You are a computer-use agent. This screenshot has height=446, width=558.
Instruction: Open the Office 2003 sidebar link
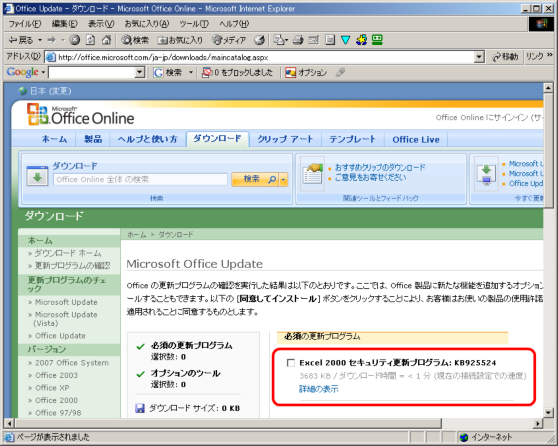pos(56,375)
